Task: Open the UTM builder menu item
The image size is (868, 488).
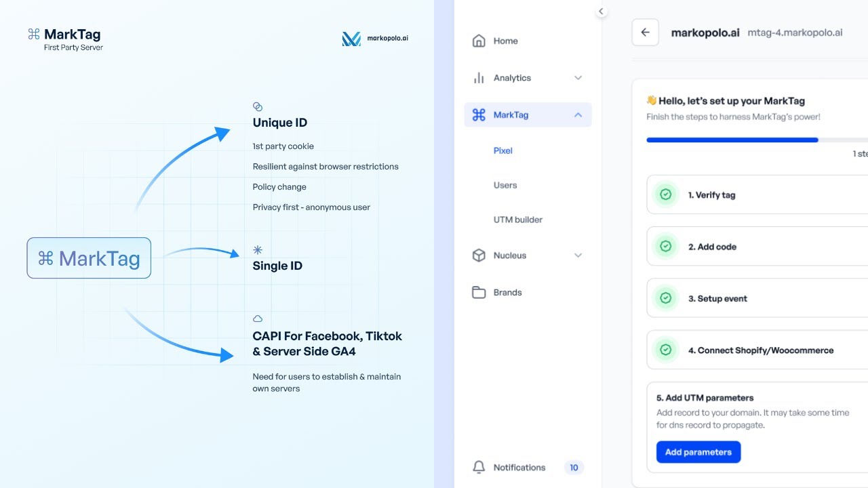Action: tap(518, 219)
